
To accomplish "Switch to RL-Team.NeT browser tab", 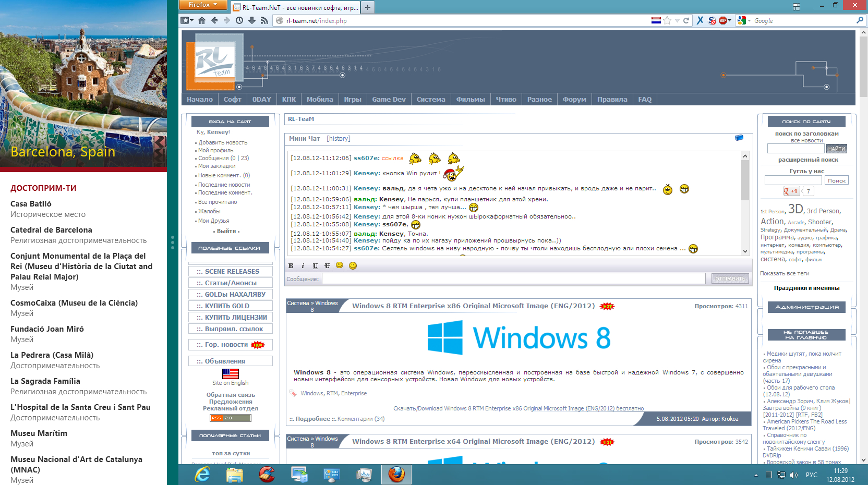I will 296,7.
